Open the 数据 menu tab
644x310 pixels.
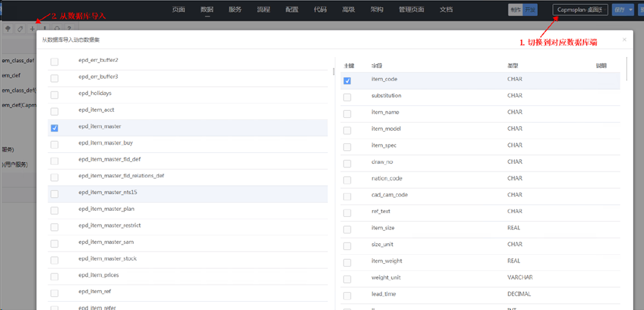207,10
